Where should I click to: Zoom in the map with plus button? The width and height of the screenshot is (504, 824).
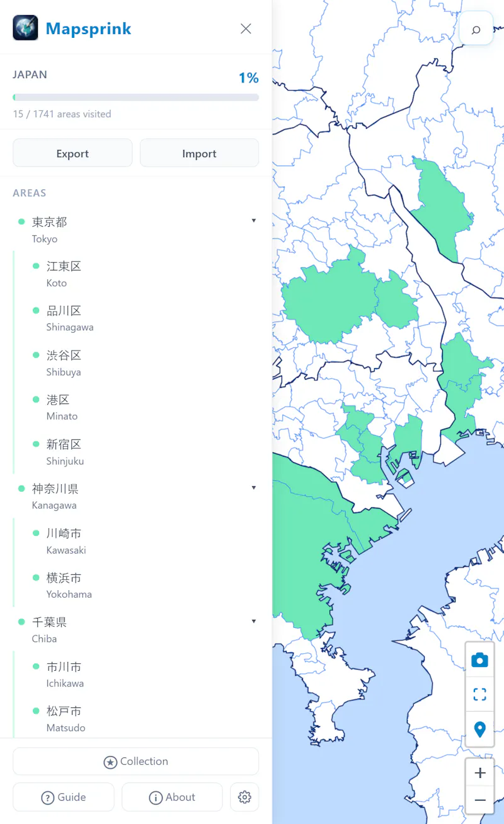click(x=480, y=773)
